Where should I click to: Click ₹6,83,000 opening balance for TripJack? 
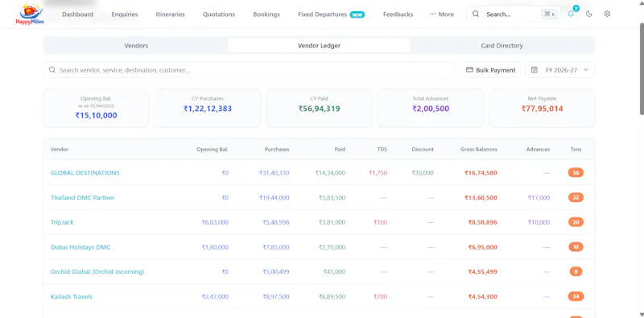pyautogui.click(x=215, y=222)
